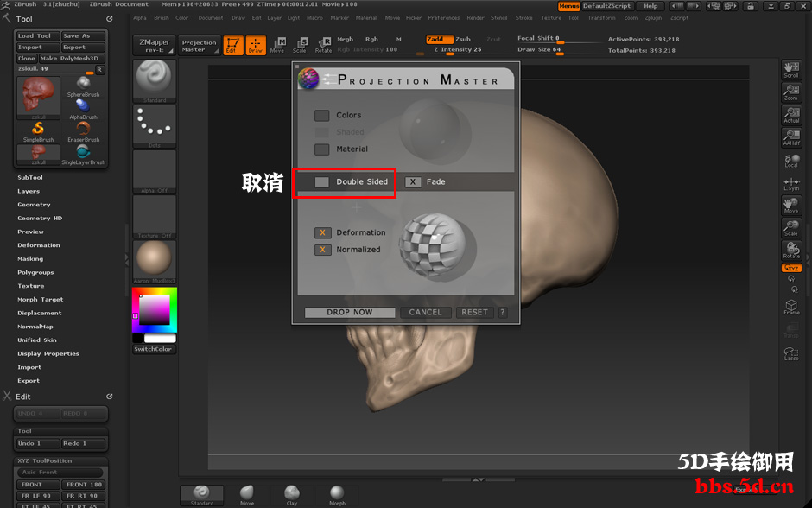
Task: Toggle the L.Sym symmetry icon
Action: pos(791,183)
